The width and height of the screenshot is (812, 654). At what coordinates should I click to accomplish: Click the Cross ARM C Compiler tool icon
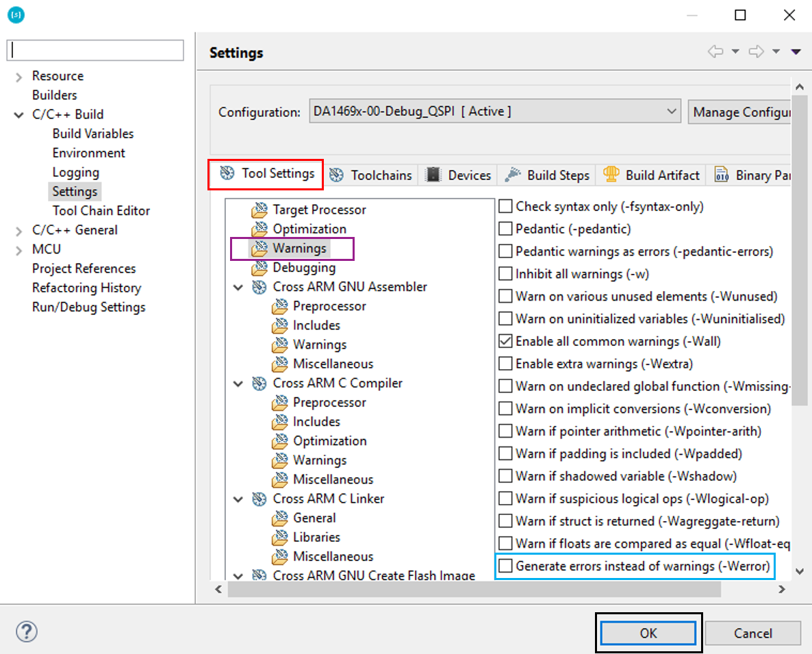coord(259,383)
